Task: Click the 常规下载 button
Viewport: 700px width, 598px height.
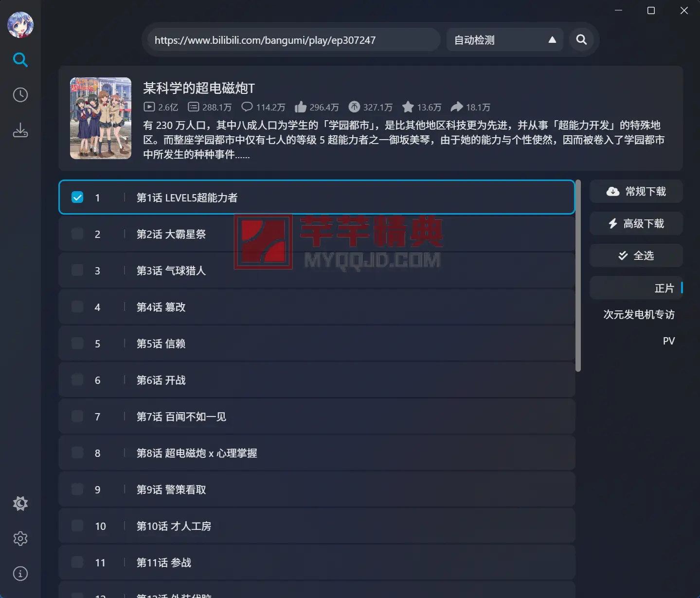Action: [x=636, y=192]
